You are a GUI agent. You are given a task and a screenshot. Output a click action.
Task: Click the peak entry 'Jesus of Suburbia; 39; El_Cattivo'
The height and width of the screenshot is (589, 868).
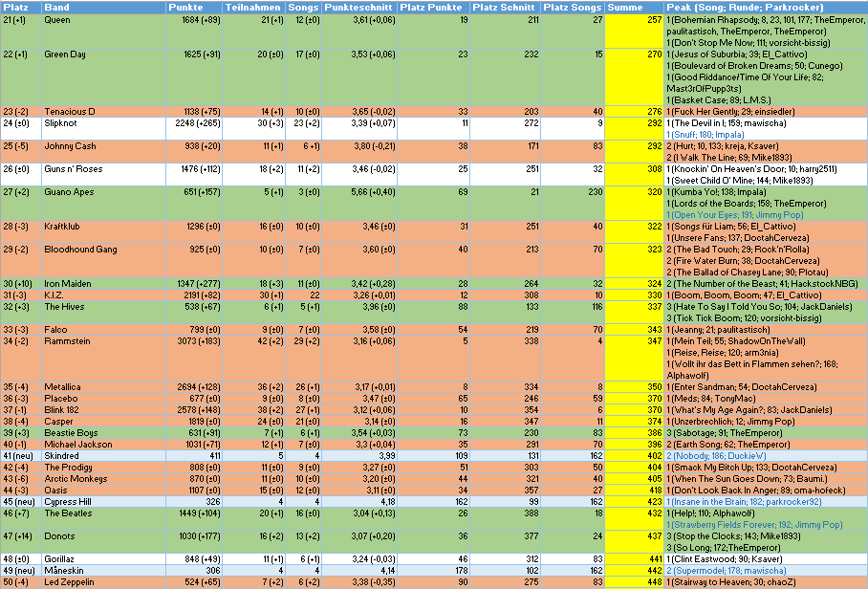click(x=739, y=55)
